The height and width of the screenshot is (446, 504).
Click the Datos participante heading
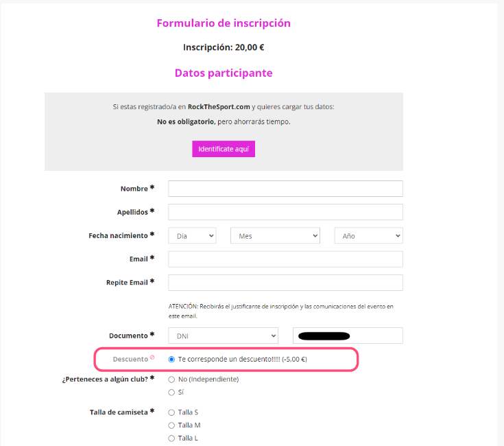(x=224, y=73)
